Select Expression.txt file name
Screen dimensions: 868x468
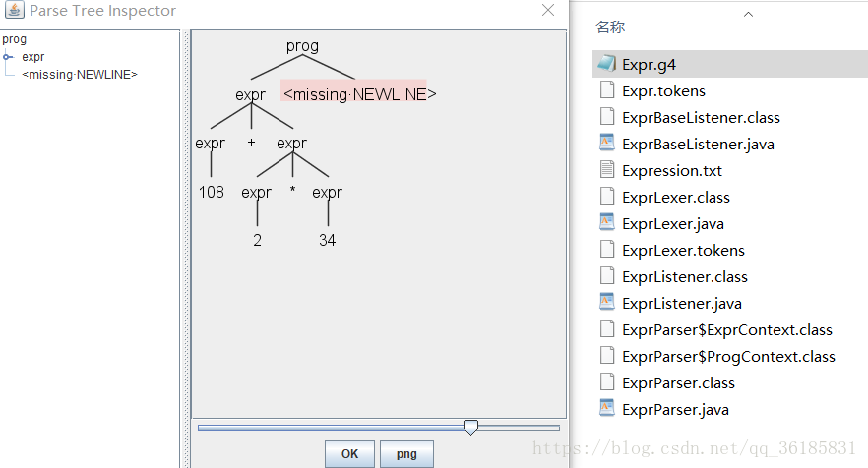click(672, 171)
